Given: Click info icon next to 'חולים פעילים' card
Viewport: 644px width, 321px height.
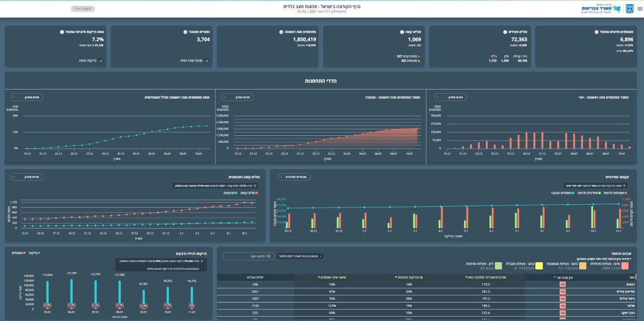Looking at the screenshot, I should 504,32.
